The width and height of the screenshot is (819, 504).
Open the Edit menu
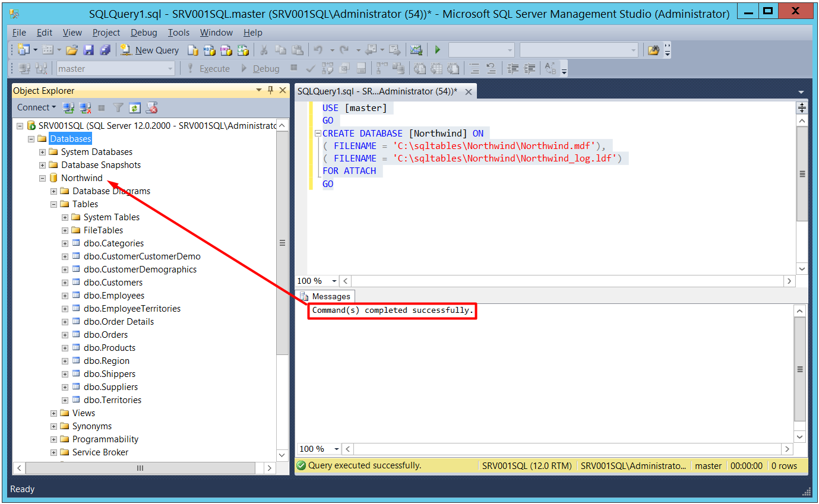pos(45,33)
